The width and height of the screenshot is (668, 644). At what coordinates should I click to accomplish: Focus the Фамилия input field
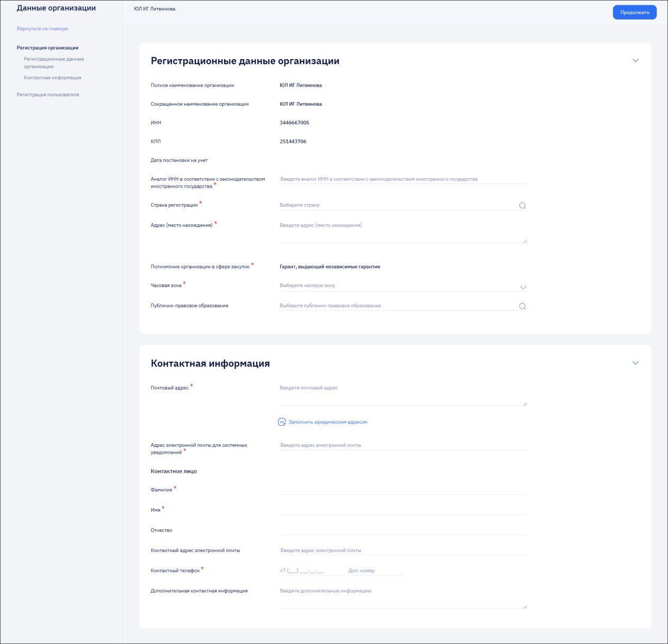(x=403, y=490)
